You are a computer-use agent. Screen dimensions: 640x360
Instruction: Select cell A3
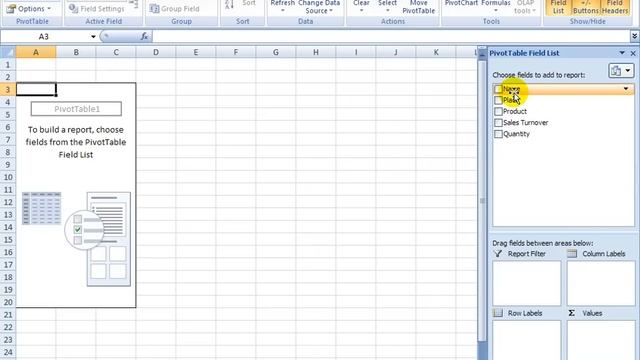[36, 89]
